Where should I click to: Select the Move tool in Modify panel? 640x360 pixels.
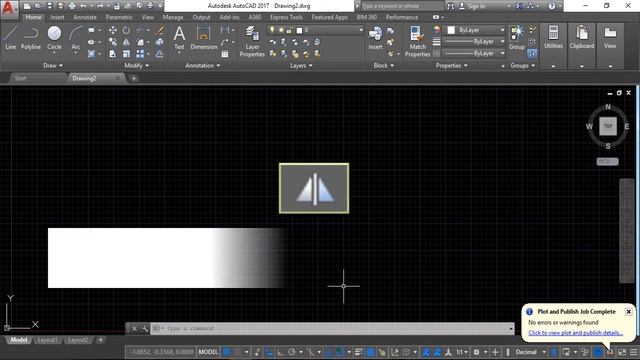113,30
